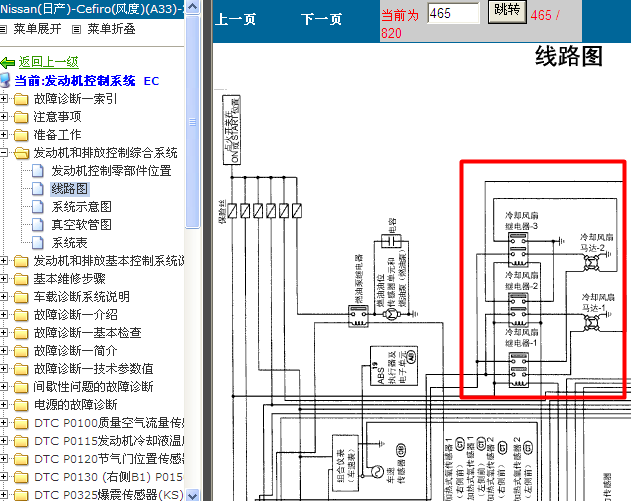Click the 基本维修步骤 folder icon
Image resolution: width=631 pixels, height=501 pixels.
21,279
